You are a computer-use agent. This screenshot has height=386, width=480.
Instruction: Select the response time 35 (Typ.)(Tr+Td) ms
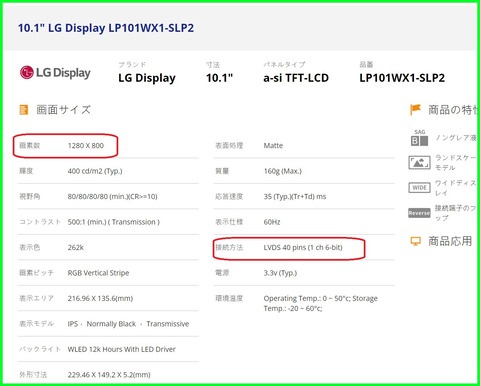pos(295,197)
